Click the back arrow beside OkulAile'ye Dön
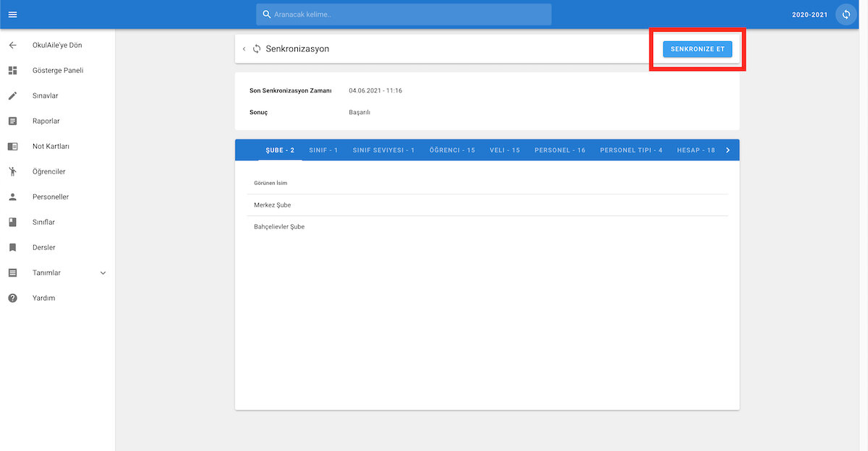Image resolution: width=868 pixels, height=451 pixels. click(12, 46)
